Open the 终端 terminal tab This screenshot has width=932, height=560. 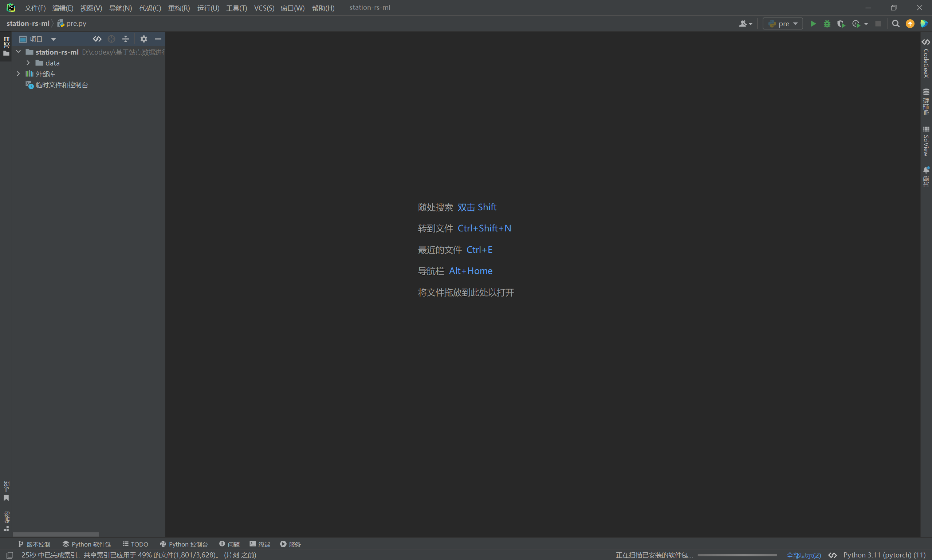[260, 544]
